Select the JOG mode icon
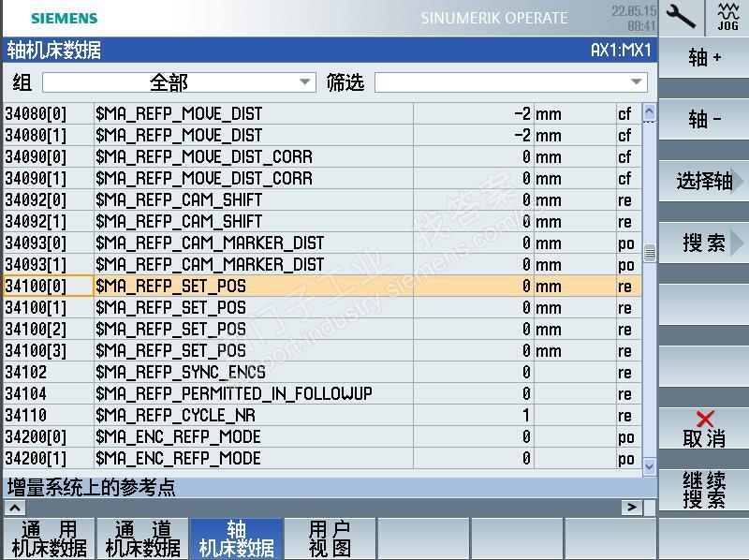Image resolution: width=749 pixels, height=560 pixels. pyautogui.click(x=727, y=18)
